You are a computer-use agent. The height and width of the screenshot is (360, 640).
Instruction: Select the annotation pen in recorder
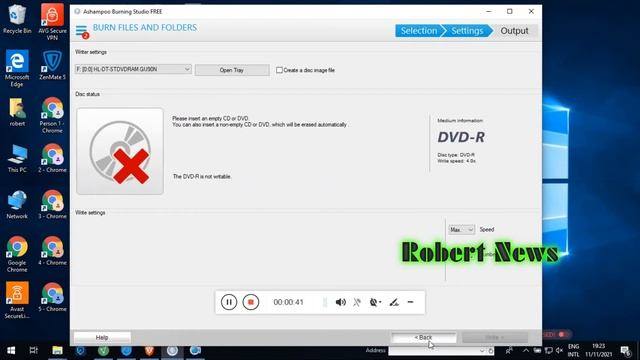[394, 302]
